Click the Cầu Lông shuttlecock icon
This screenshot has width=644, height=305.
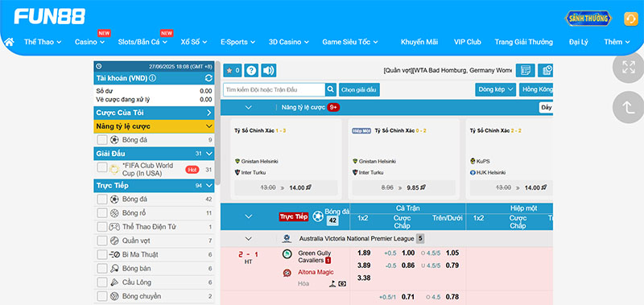[x=114, y=282]
